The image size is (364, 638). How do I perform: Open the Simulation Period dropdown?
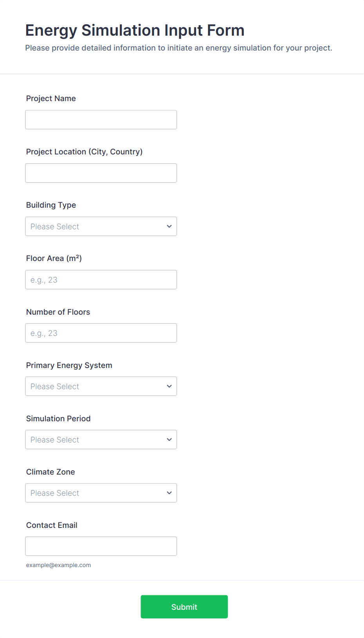[94, 440]
